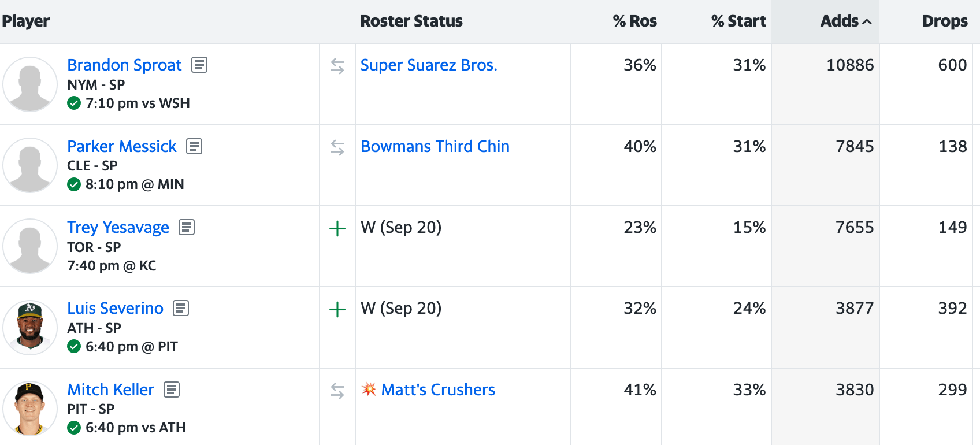The image size is (980, 445).
Task: Sort table by % Start column
Action: (x=738, y=21)
